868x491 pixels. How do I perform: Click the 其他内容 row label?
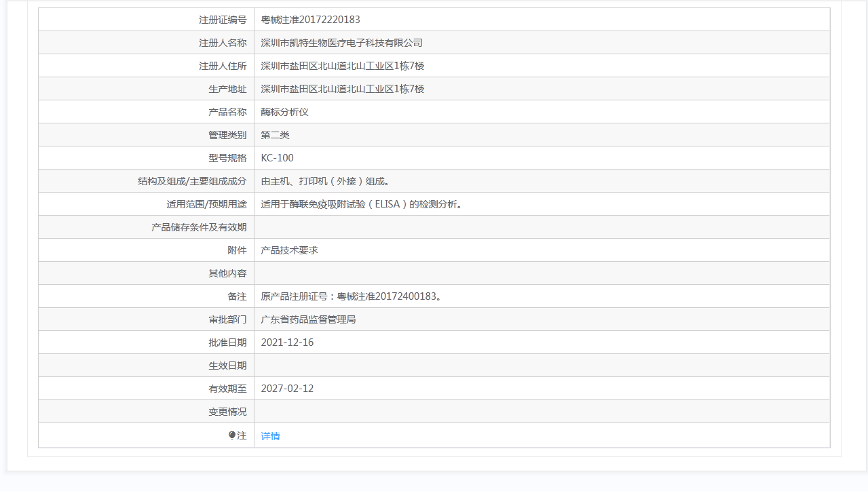(227, 273)
